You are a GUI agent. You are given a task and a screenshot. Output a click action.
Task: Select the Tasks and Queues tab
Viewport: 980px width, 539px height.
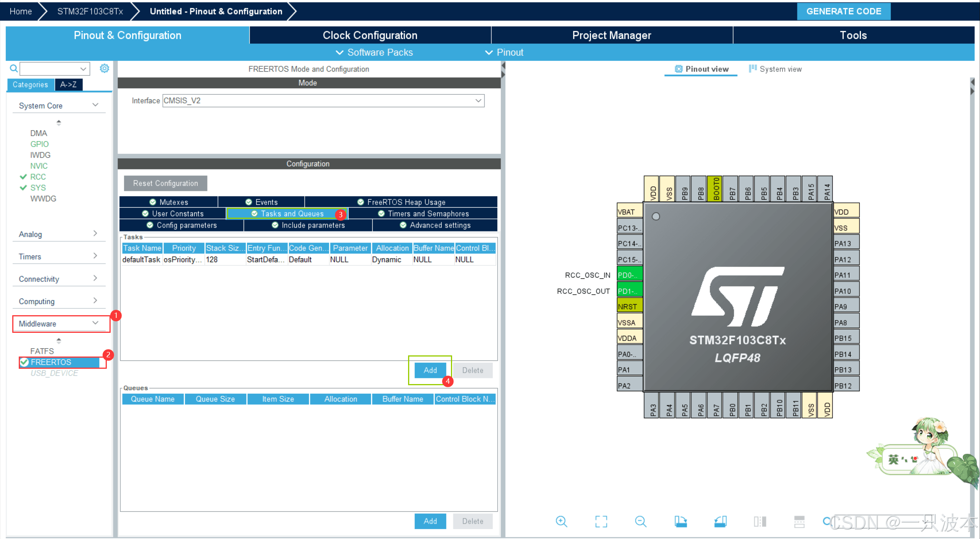click(287, 213)
